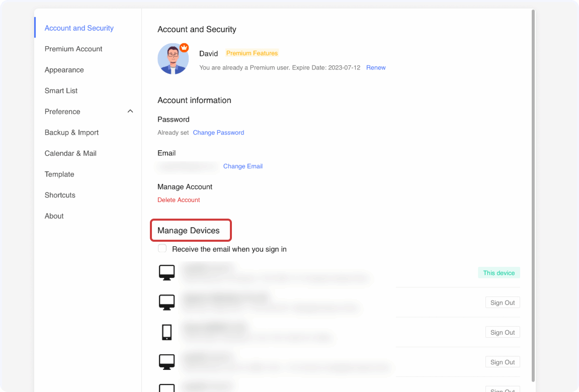Enable receive email when you sign in
579x392 pixels.
162,249
